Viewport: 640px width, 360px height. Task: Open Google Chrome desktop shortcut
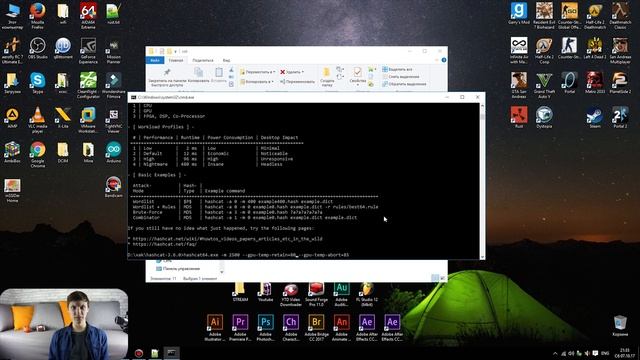point(38,155)
